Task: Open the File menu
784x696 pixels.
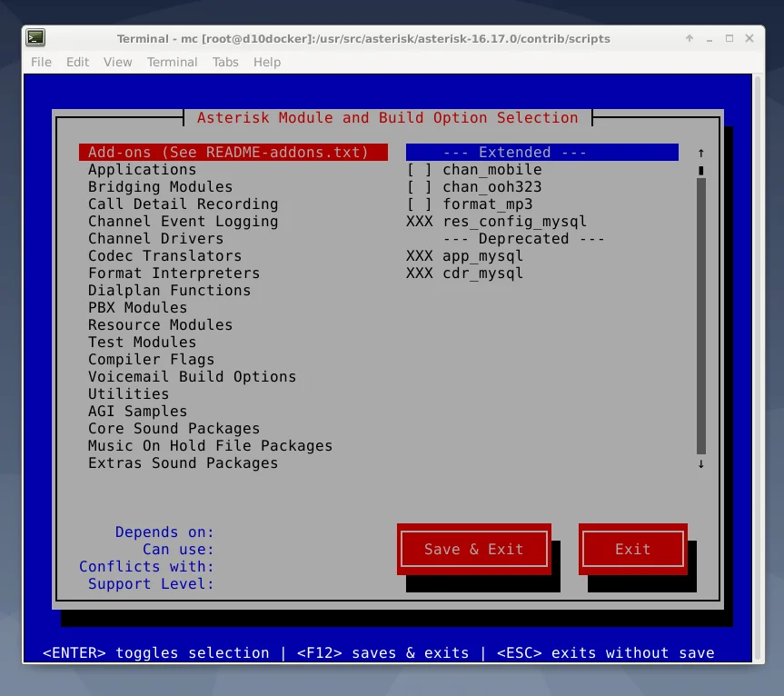Action: point(41,62)
